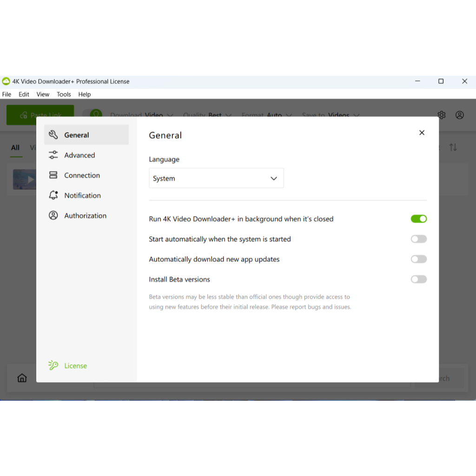Click the account profile icon in toolbar

(x=460, y=115)
